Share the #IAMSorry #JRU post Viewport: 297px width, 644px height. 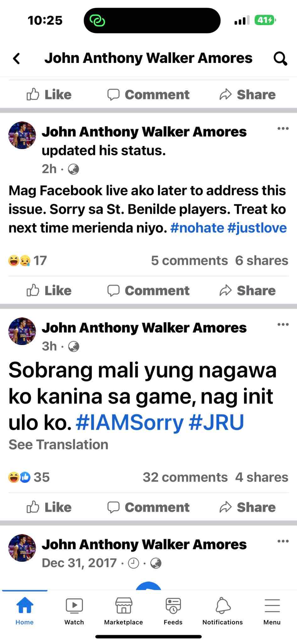(x=247, y=507)
